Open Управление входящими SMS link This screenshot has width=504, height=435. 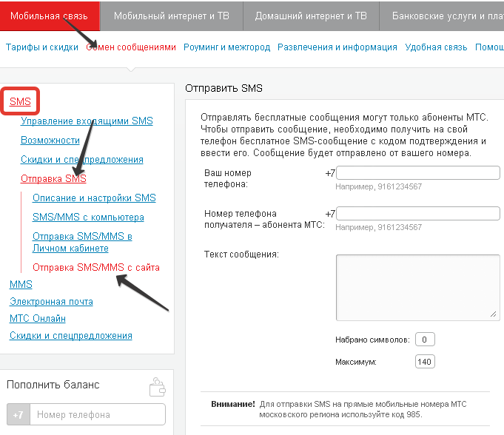point(87,121)
